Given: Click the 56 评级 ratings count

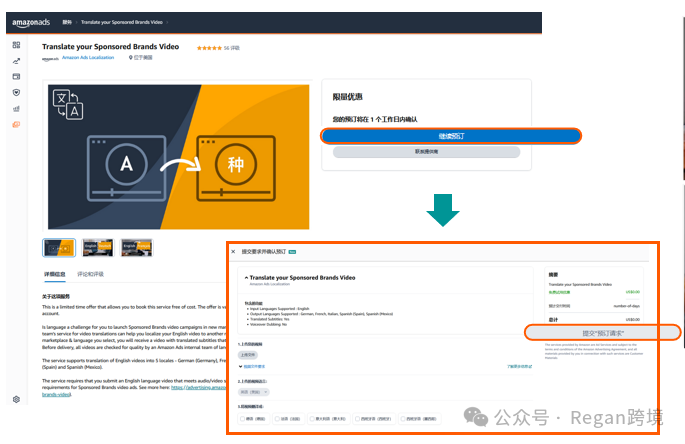Looking at the screenshot, I should point(232,48).
